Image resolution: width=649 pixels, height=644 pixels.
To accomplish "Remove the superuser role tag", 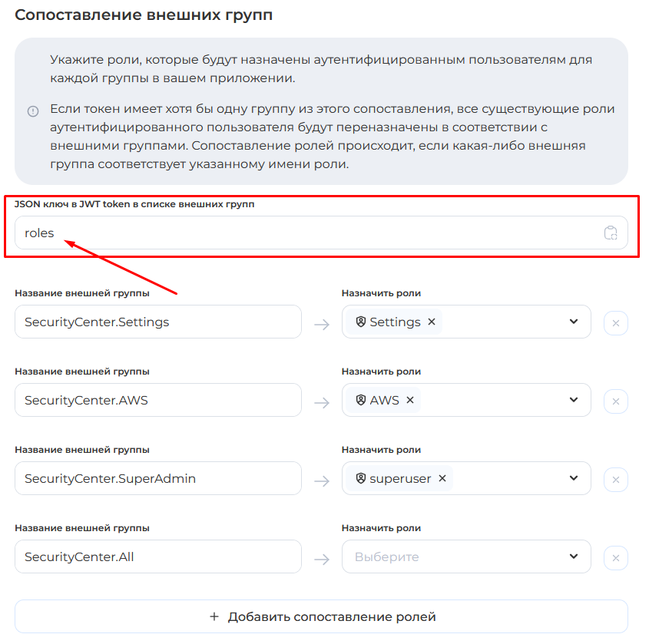I will click(x=442, y=479).
